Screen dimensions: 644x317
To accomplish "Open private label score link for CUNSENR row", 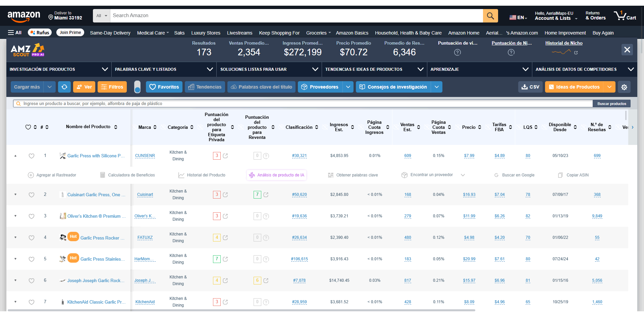I will coord(225,156).
